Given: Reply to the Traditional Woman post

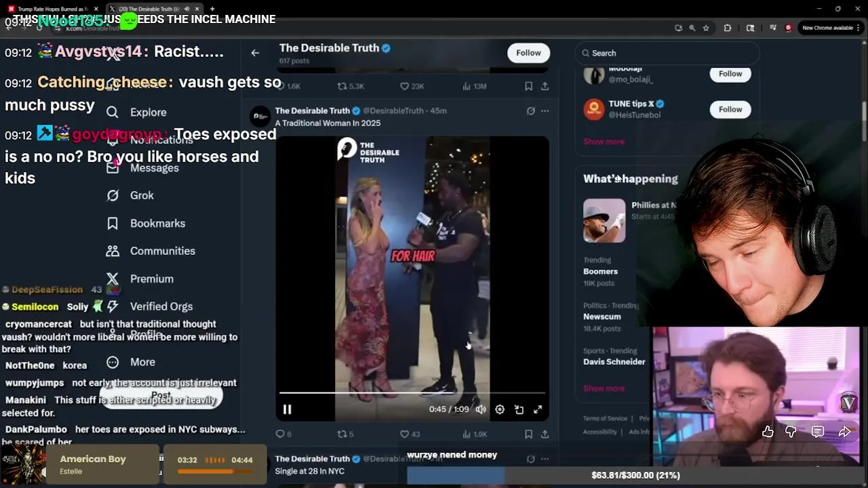Looking at the screenshot, I should coord(283,434).
